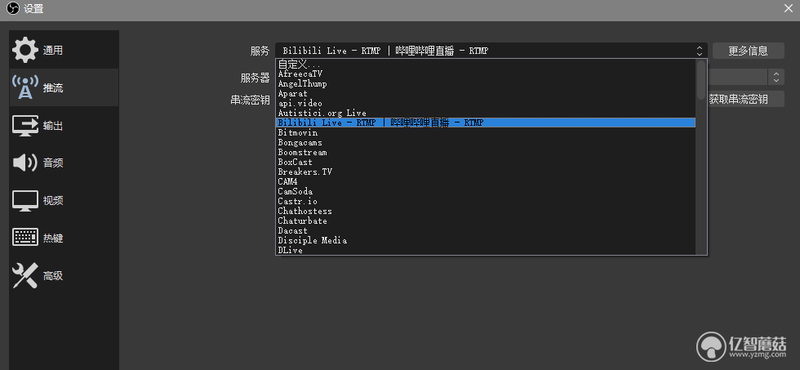The height and width of the screenshot is (370, 800).
Task: Choose AngelThump from the service list
Action: (485, 84)
